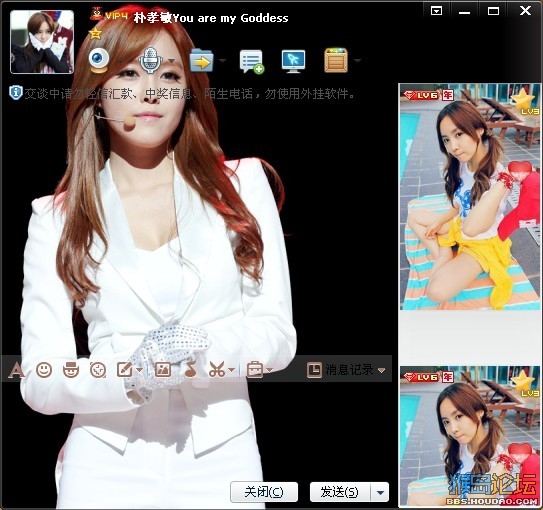Image resolution: width=543 pixels, height=510 pixels.
Task: Expand the briefcase toolbox options arrow
Action: click(x=270, y=370)
